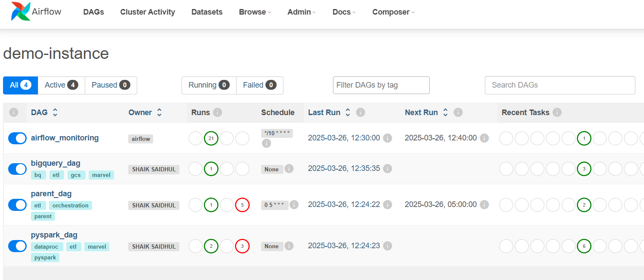Click the Airflow pinwheel logo

click(x=21, y=12)
